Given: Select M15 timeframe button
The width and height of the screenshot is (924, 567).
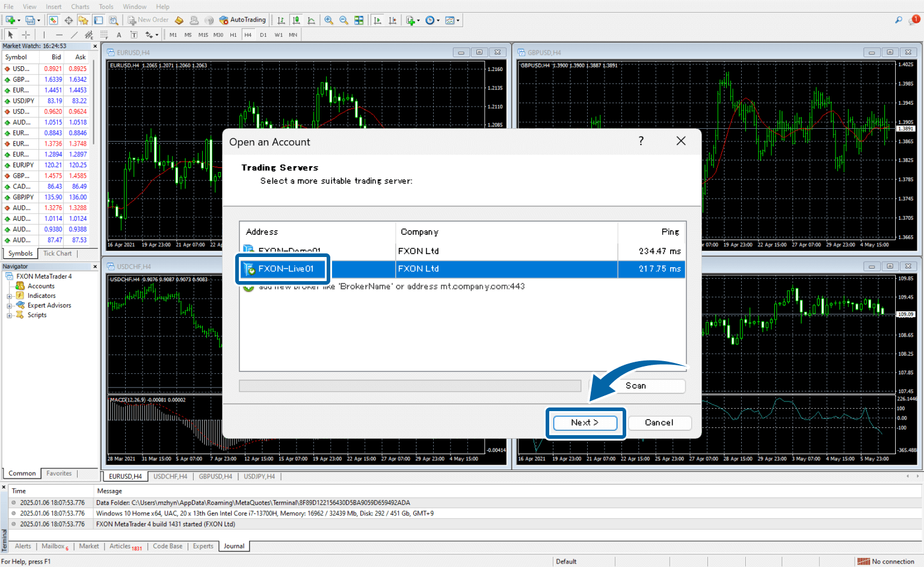Looking at the screenshot, I should (203, 35).
